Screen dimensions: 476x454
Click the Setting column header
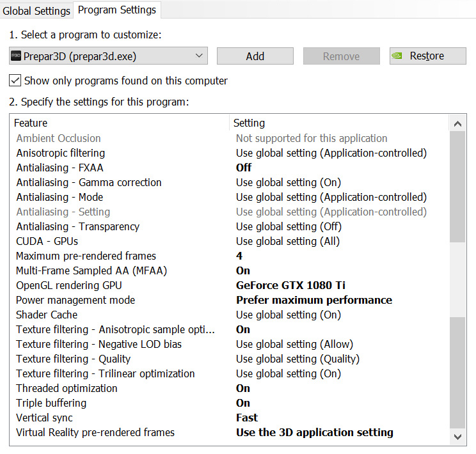(x=249, y=123)
